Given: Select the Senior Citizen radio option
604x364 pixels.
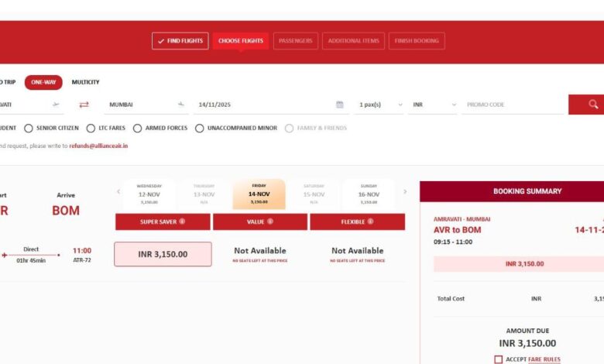Looking at the screenshot, I should (x=29, y=128).
